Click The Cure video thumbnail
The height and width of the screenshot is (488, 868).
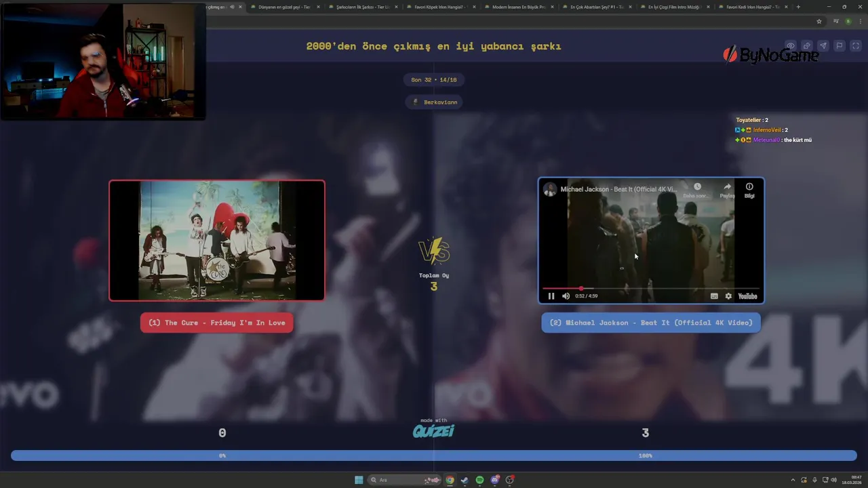pos(217,240)
